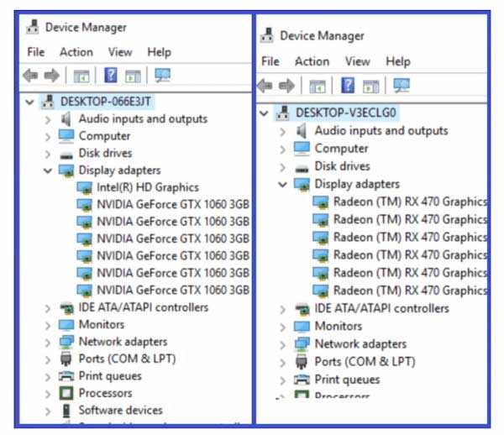Click Forward arrow in right Device Manager toolbar
The width and height of the screenshot is (504, 435).
pos(286,86)
